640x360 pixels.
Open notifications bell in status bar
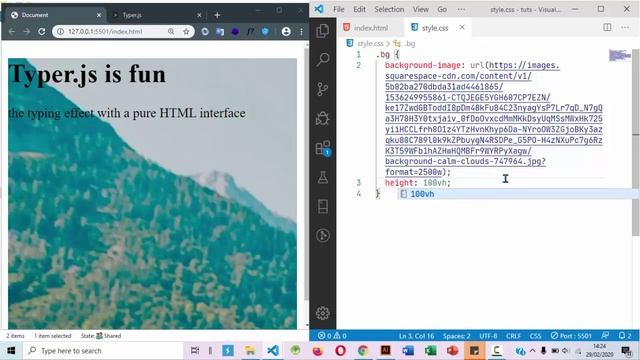625,335
